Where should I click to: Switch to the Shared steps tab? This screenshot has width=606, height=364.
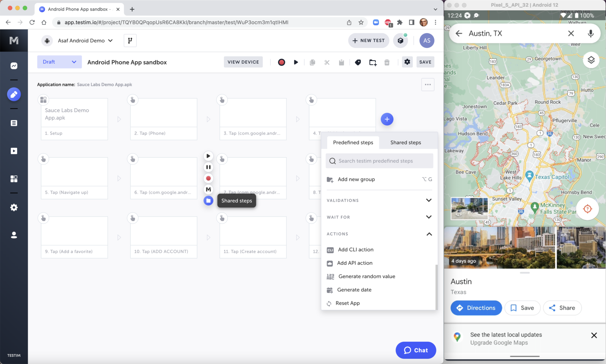point(405,142)
